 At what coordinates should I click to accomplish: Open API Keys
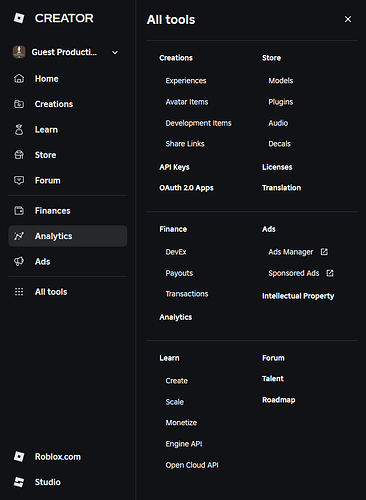pyautogui.click(x=174, y=167)
